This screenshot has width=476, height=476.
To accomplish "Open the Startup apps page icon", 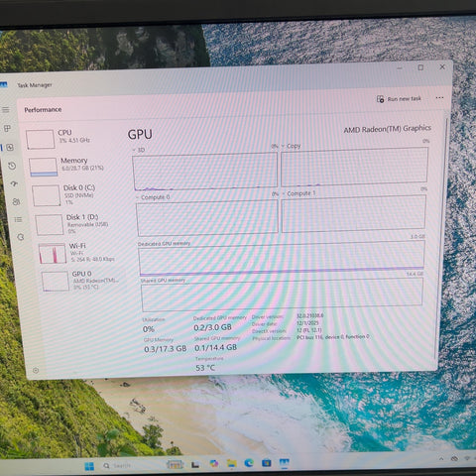I will click(x=14, y=183).
